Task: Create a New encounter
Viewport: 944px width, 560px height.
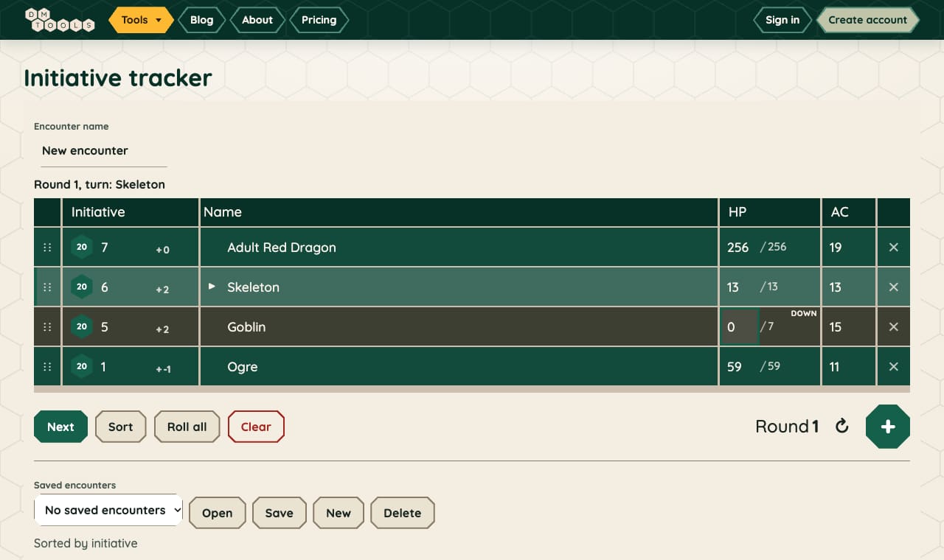Action: (339, 513)
